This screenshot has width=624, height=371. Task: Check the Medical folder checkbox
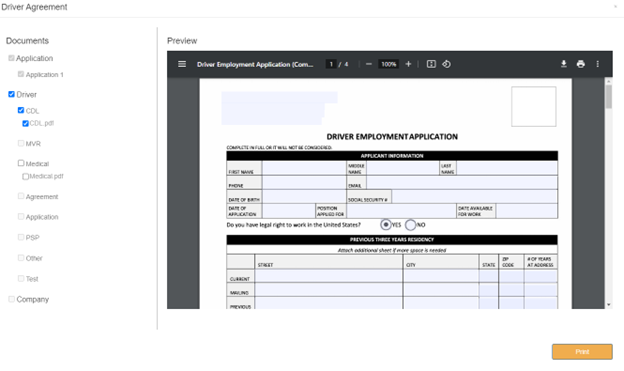click(21, 163)
